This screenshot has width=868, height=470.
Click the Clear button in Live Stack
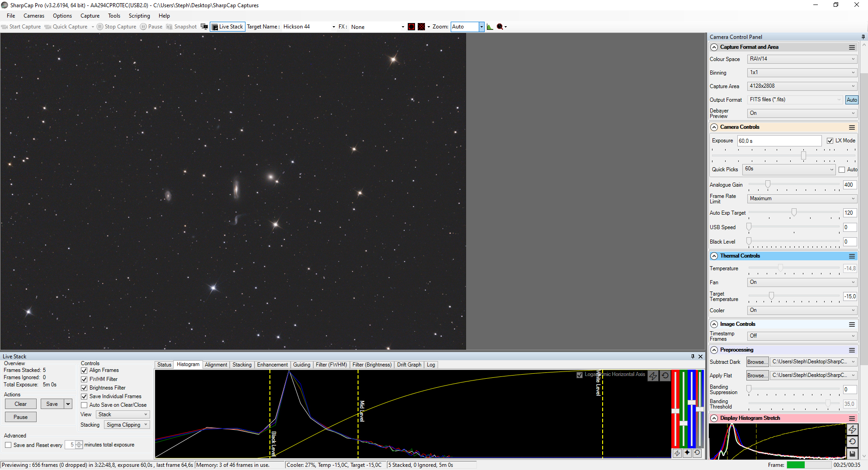[x=21, y=404]
